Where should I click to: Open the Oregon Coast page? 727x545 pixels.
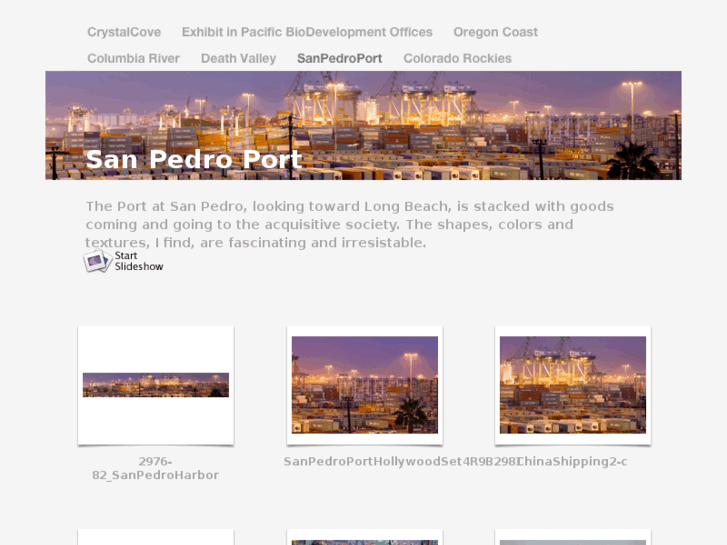click(x=495, y=32)
